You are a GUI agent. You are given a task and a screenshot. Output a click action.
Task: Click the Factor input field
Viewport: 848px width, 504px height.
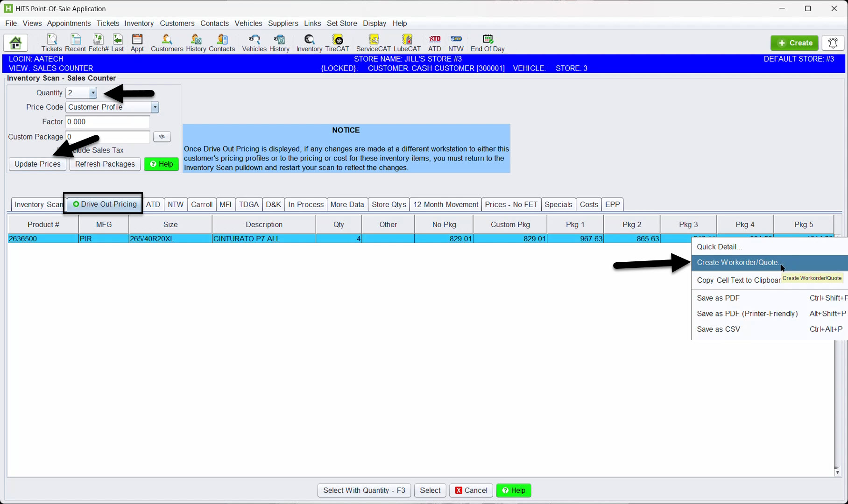pos(107,122)
